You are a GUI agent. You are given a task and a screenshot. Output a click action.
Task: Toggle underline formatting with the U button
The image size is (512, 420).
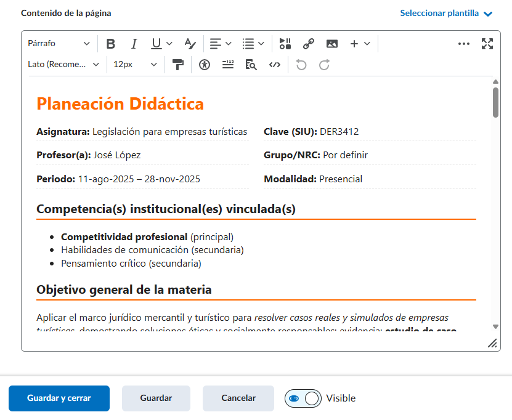point(156,44)
